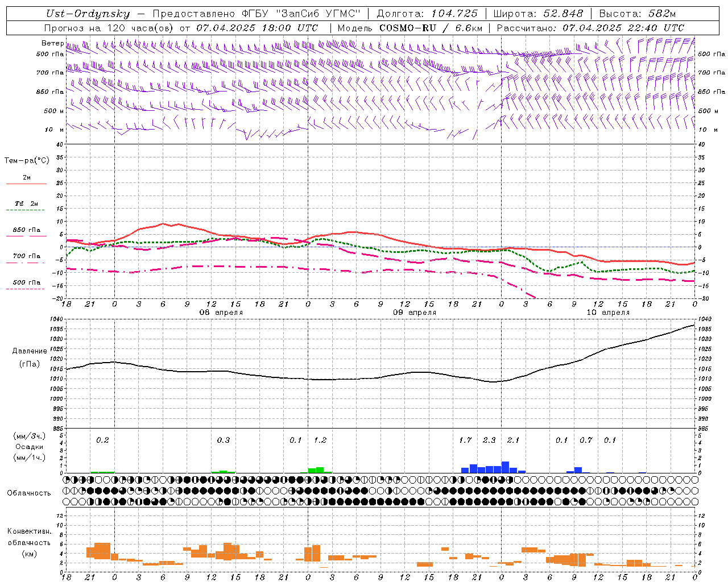Click the "Облачность" cloud cover label
This screenshot has width=728, height=582.
[29, 493]
